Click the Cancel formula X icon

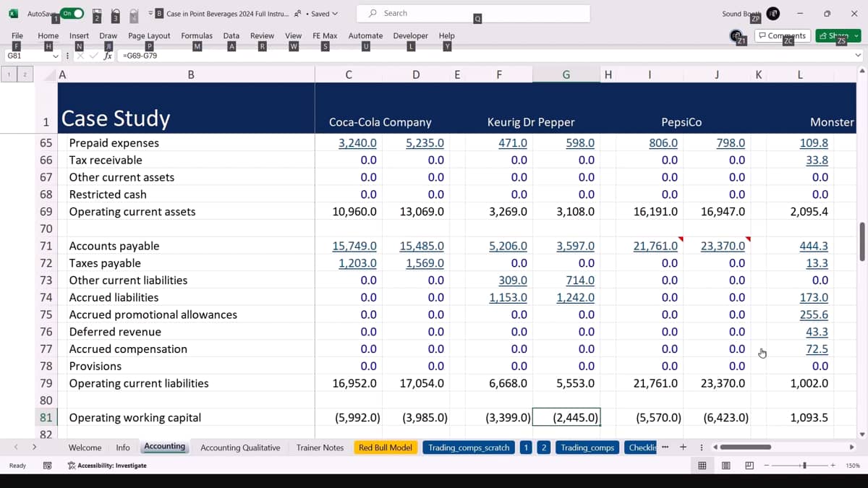(81, 56)
